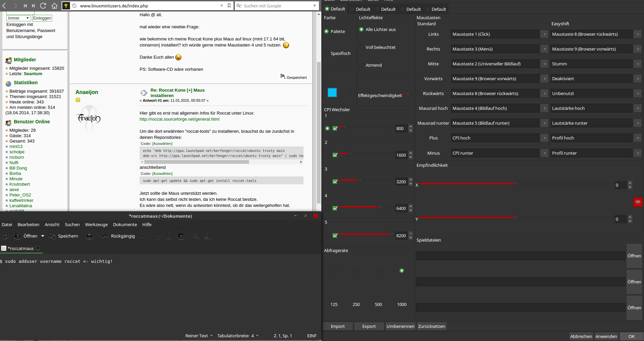Click the X sensitivity slider handle
Screen dimensions: 644x341
pos(516,183)
